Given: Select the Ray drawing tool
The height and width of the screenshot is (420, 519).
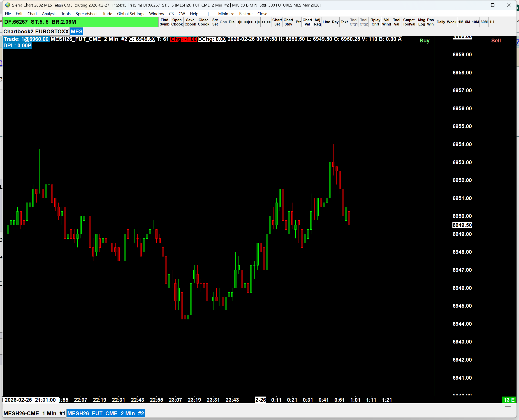Looking at the screenshot, I should click(335, 22).
